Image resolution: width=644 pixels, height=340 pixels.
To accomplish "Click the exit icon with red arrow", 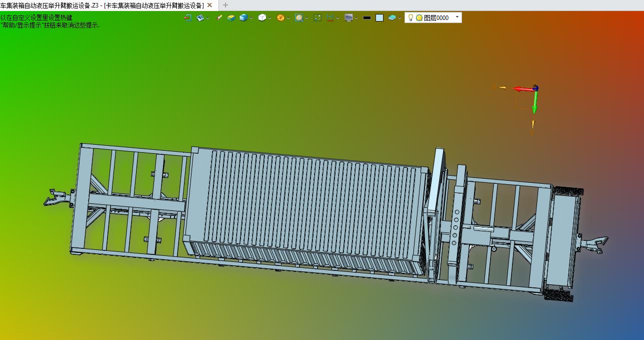I will [x=188, y=18].
